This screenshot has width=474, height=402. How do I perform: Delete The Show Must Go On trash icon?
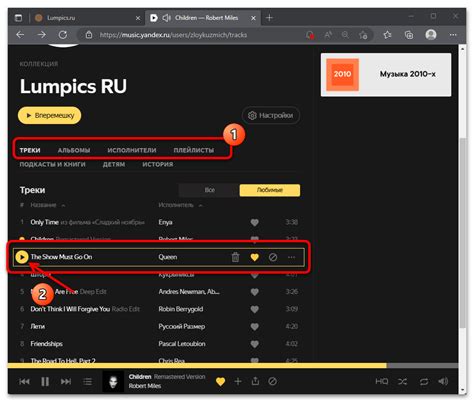pos(235,257)
